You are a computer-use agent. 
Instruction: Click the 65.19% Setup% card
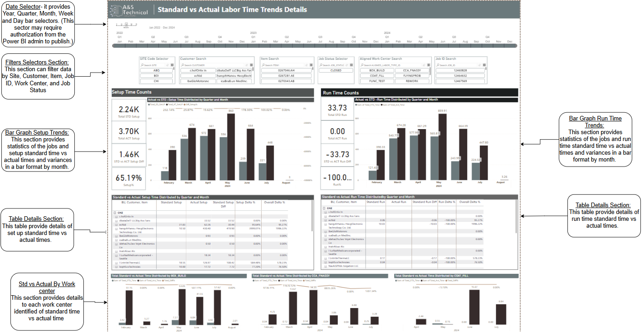tap(129, 179)
